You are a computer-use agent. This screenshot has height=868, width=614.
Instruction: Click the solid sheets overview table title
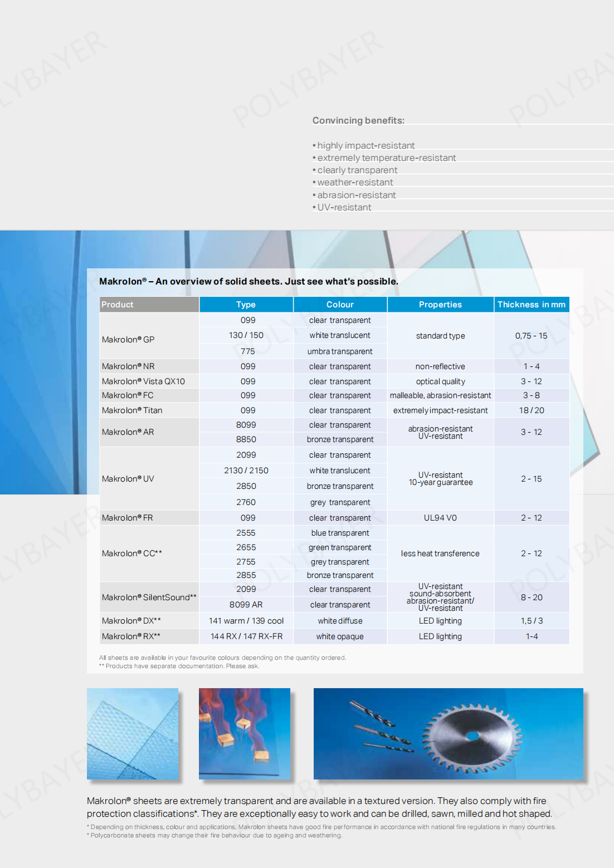point(248,281)
